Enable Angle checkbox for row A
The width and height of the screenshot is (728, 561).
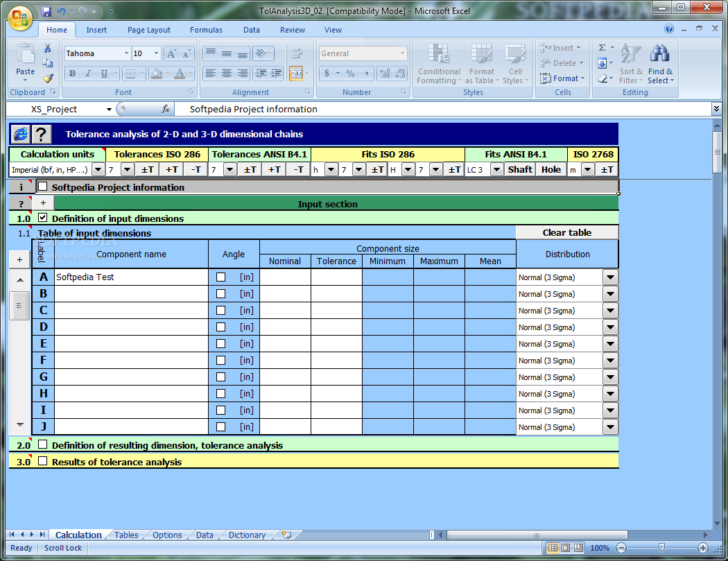click(x=221, y=277)
